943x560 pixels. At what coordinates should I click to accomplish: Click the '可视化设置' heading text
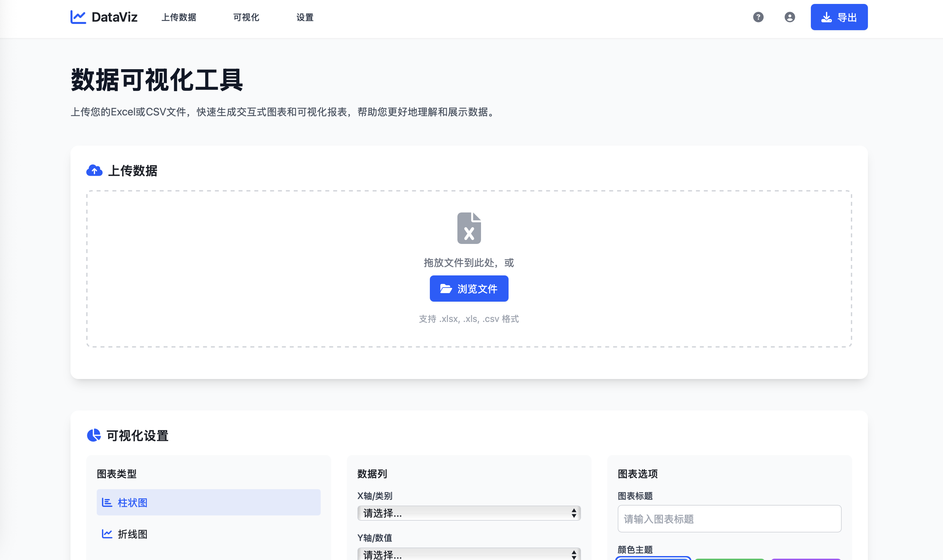point(137,435)
